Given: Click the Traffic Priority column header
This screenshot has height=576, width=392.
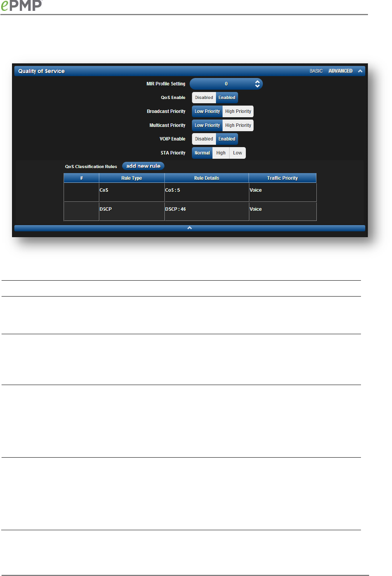Looking at the screenshot, I should pos(283,178).
